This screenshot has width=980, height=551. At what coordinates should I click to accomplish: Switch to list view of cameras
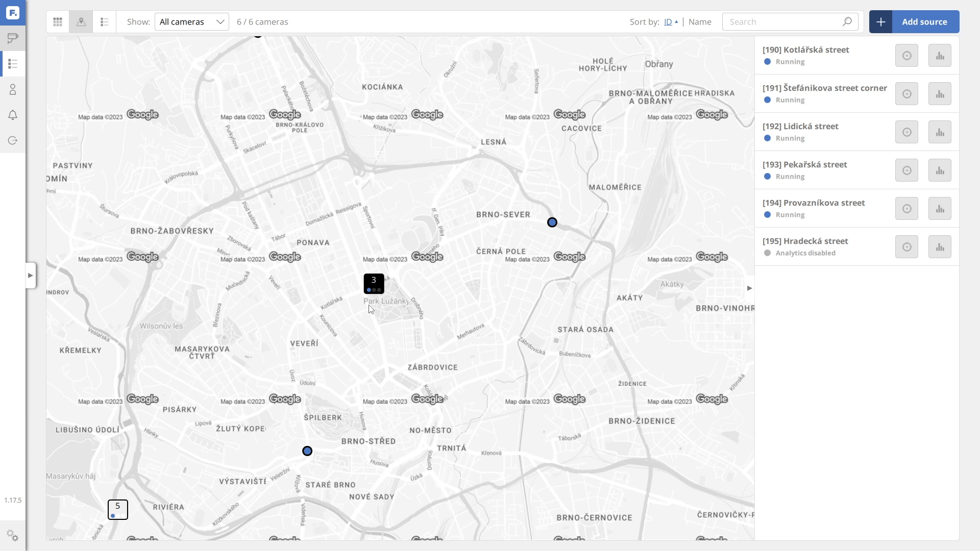click(105, 22)
